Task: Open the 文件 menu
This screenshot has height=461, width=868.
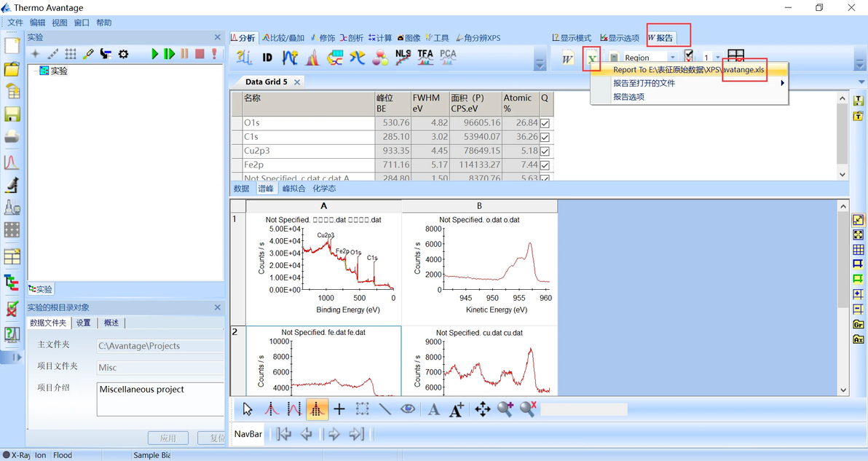Action: (x=15, y=23)
